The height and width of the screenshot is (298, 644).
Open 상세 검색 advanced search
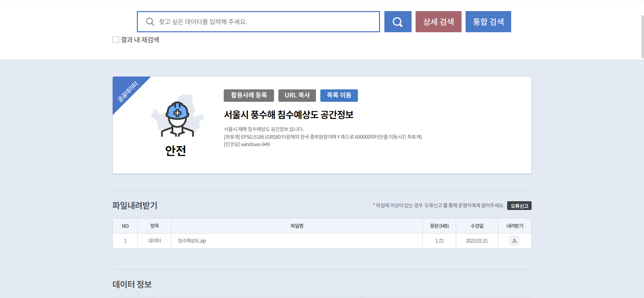tap(438, 22)
